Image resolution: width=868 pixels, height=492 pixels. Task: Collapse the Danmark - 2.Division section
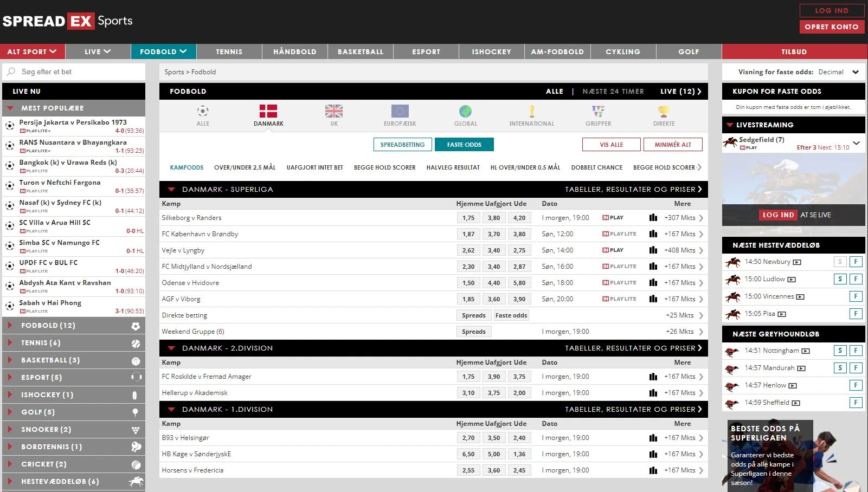[x=171, y=348]
